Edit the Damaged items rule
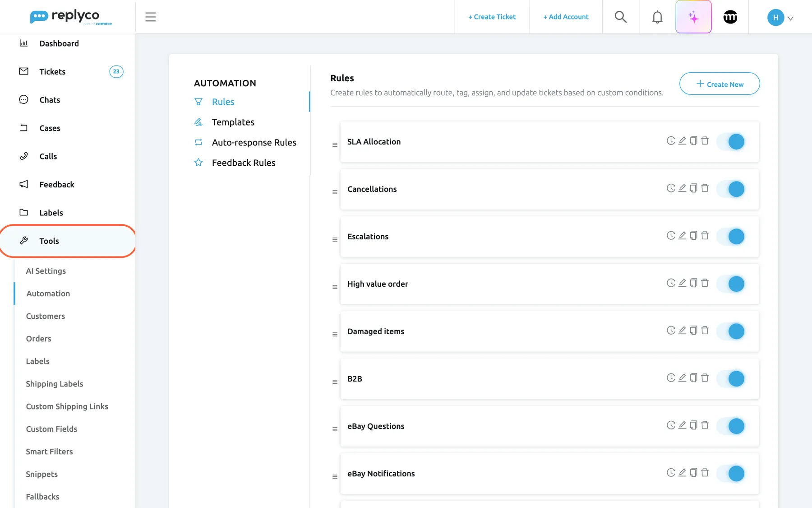Screen dimensions: 812x508 click(682, 331)
